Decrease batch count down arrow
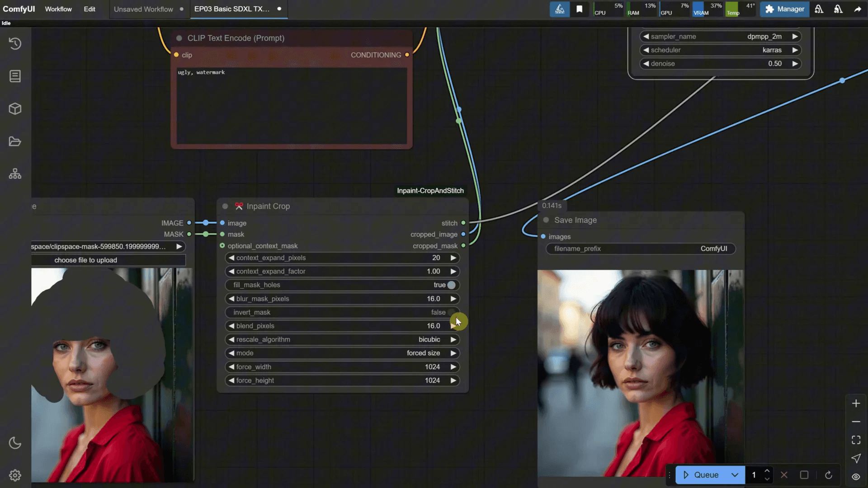The height and width of the screenshot is (488, 868). (767, 479)
